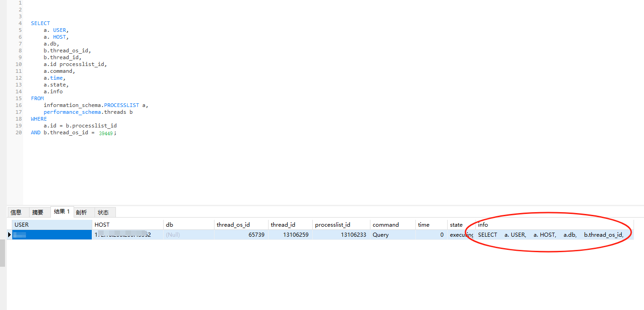644x310 pixels.
Task: Click the command cell showing Query
Action: click(392, 235)
